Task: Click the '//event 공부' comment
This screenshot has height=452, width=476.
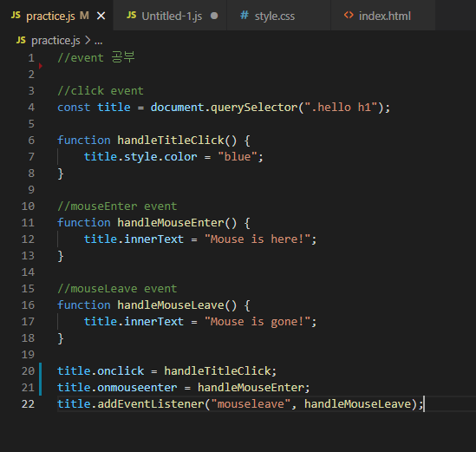Action: click(96, 57)
